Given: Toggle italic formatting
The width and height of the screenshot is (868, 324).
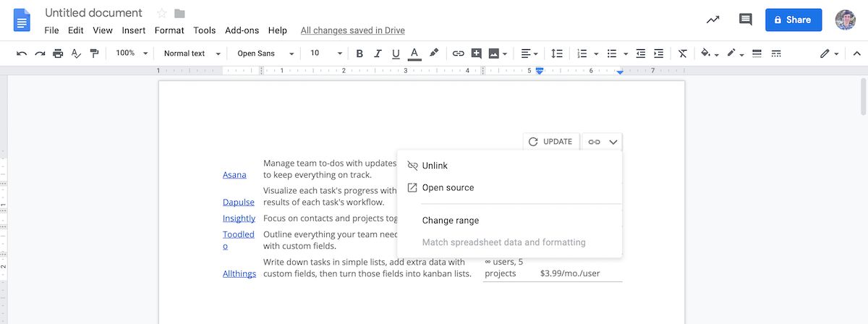Looking at the screenshot, I should click(378, 54).
